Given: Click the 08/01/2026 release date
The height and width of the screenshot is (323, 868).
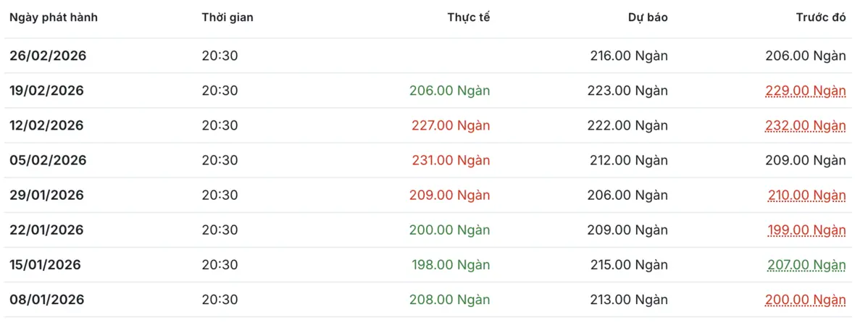Looking at the screenshot, I should [x=46, y=299].
